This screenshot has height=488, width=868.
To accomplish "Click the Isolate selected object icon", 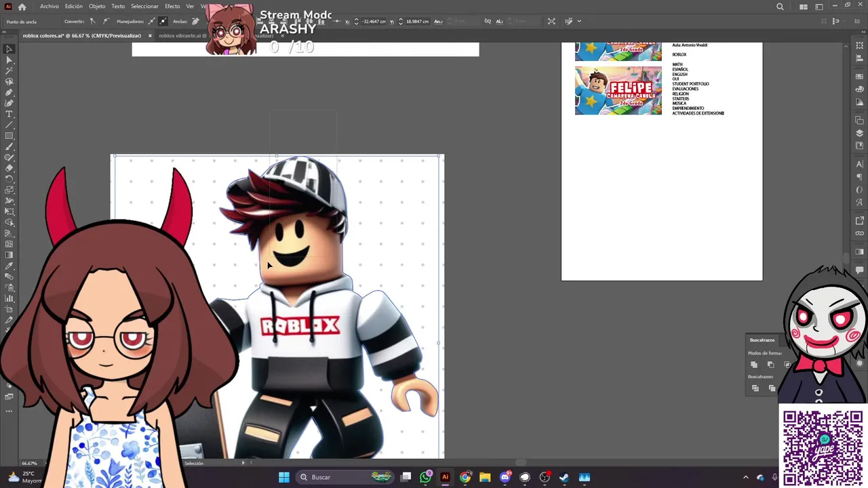I will 551,21.
